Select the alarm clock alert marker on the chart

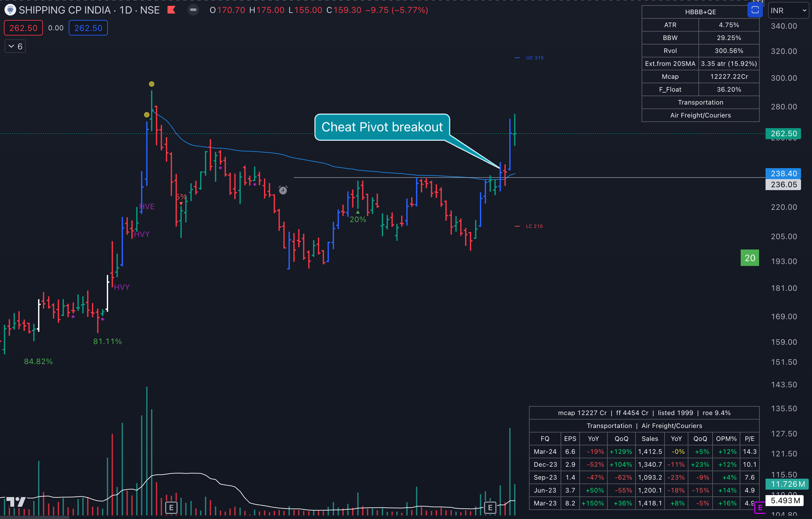(283, 190)
